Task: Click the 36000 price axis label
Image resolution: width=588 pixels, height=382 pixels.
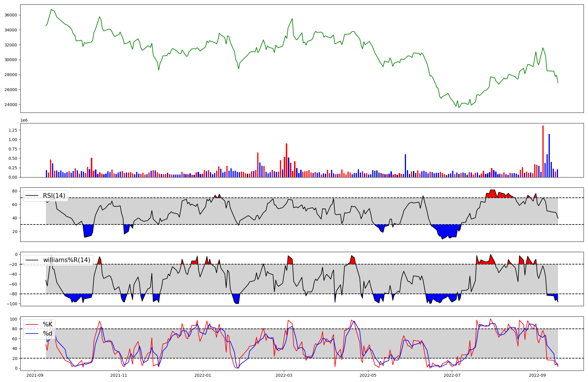Action: (11, 15)
